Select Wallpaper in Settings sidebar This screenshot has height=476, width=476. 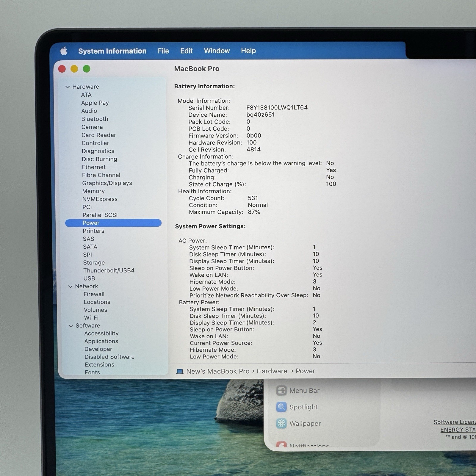(305, 423)
